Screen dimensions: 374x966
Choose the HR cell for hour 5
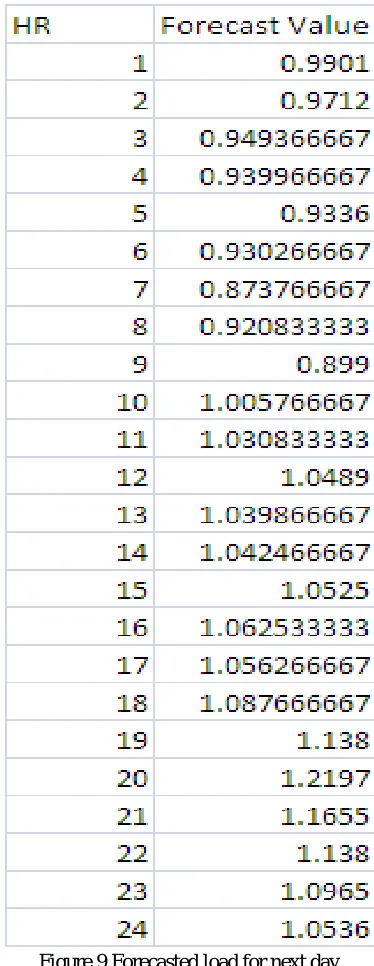point(80,213)
